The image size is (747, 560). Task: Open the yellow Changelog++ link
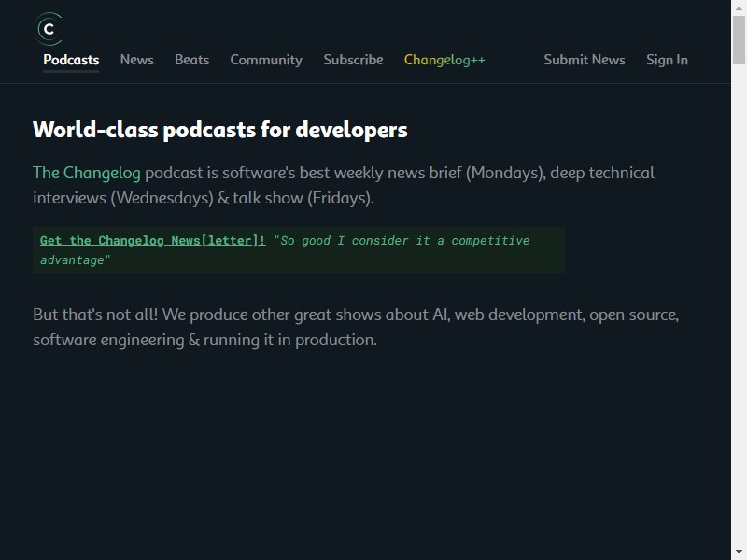coord(444,60)
